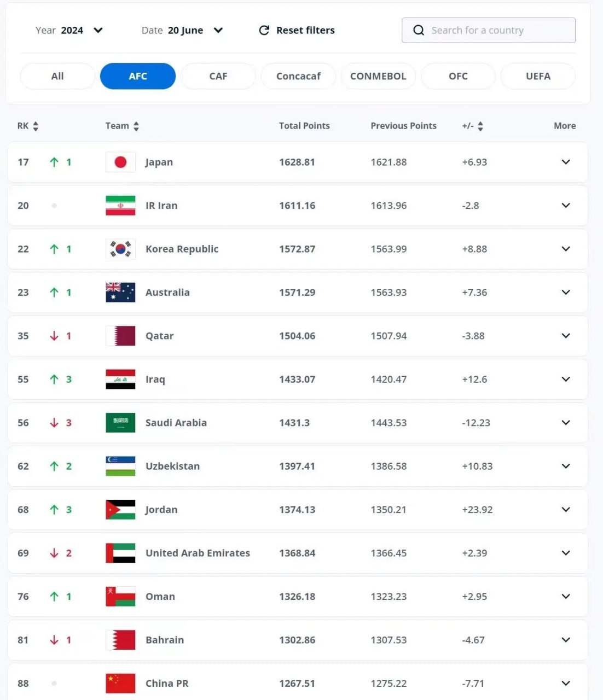The width and height of the screenshot is (603, 700).
Task: Click the Saudi Arabia flag icon
Action: [120, 423]
